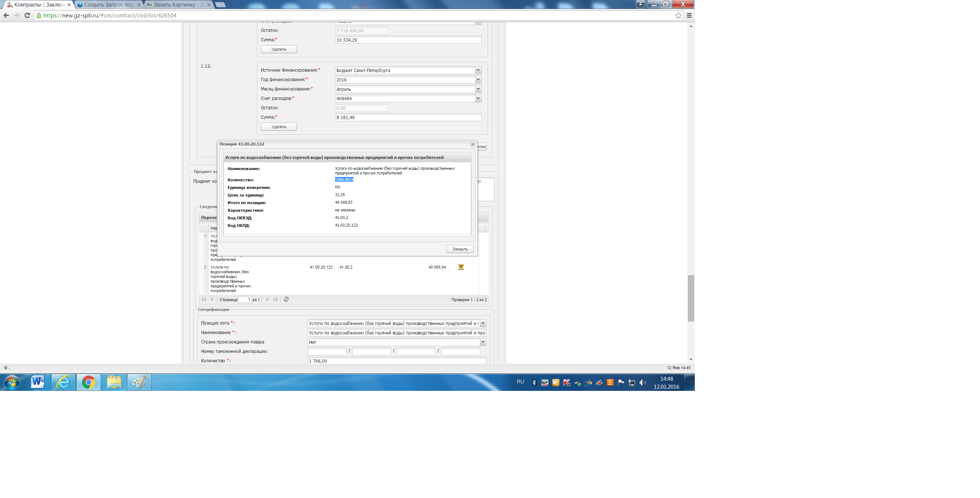Click the Цена за единицу value 31,35
The width and height of the screenshot is (980, 498).
pyautogui.click(x=340, y=195)
